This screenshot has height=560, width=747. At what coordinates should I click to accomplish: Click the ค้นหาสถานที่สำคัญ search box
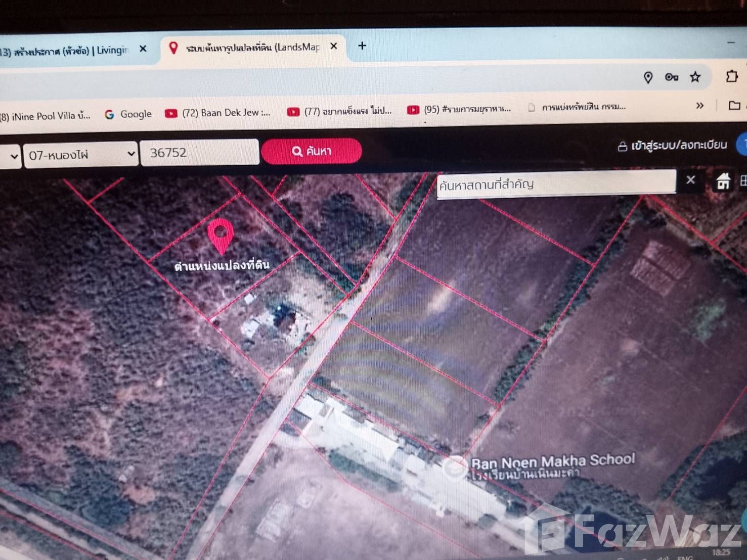coord(555,183)
